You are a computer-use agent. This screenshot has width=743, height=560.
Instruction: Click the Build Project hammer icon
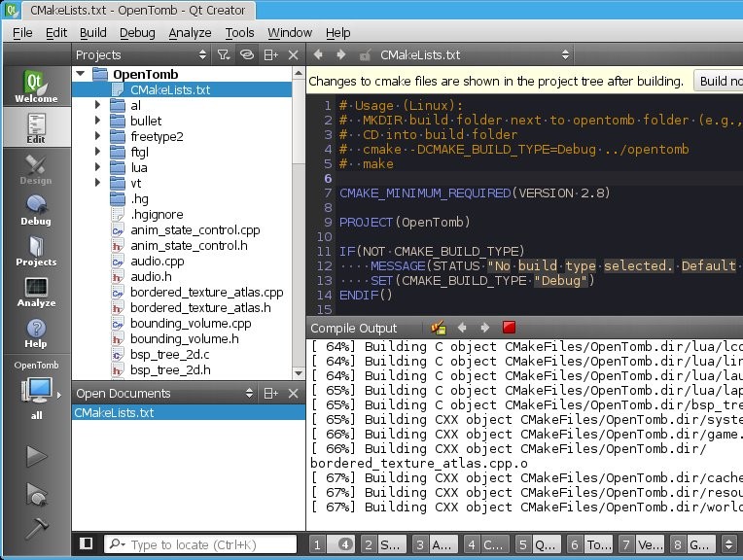(x=37, y=528)
